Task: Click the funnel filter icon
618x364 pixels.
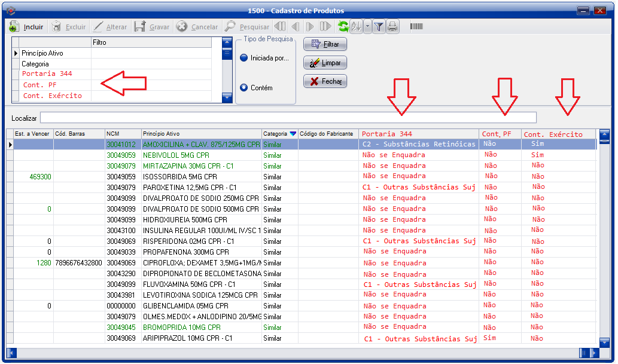Action: click(x=379, y=27)
